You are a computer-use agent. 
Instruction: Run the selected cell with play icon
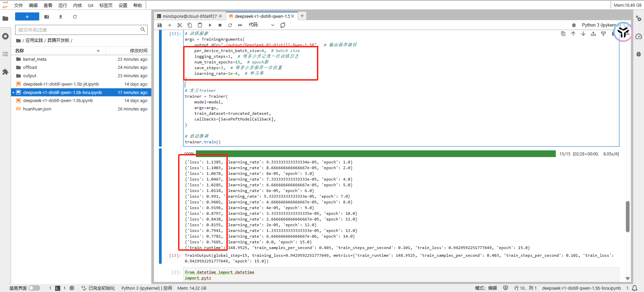pyautogui.click(x=210, y=25)
